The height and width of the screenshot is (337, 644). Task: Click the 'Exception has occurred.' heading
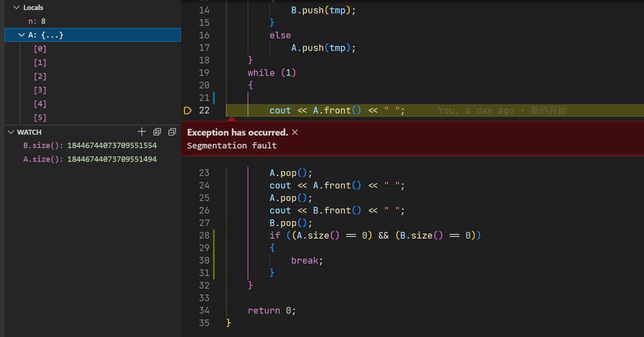238,132
